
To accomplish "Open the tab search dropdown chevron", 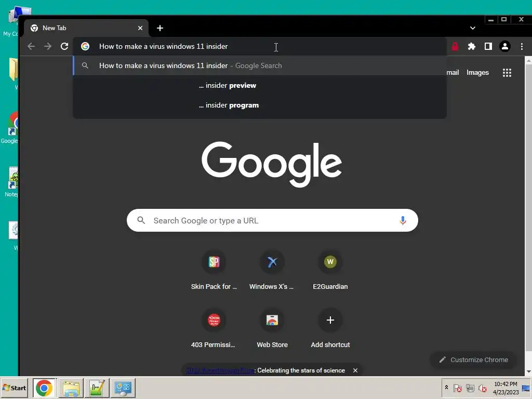I will [473, 28].
